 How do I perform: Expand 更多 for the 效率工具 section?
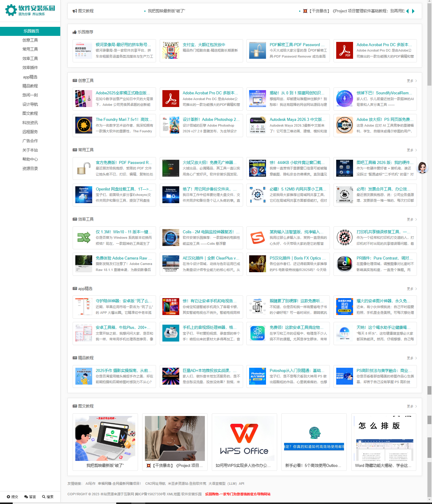(412, 219)
